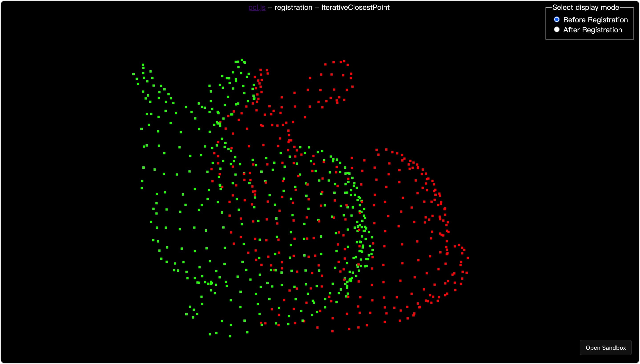Click the red cloud's top-right ear tip

click(344, 61)
